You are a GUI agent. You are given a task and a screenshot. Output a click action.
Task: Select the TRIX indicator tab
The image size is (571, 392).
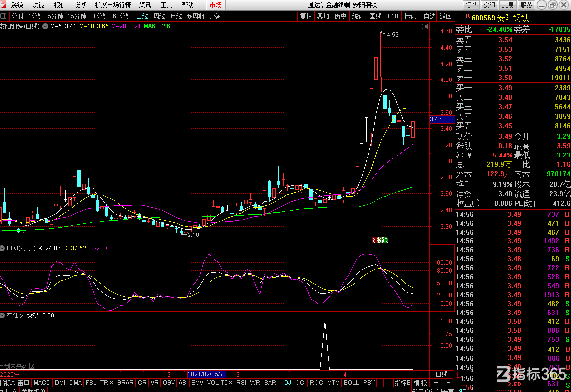point(107,383)
